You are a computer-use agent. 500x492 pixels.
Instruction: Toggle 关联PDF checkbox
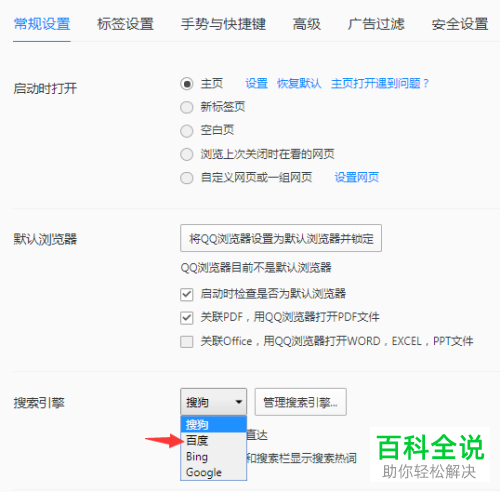pyautogui.click(x=187, y=318)
